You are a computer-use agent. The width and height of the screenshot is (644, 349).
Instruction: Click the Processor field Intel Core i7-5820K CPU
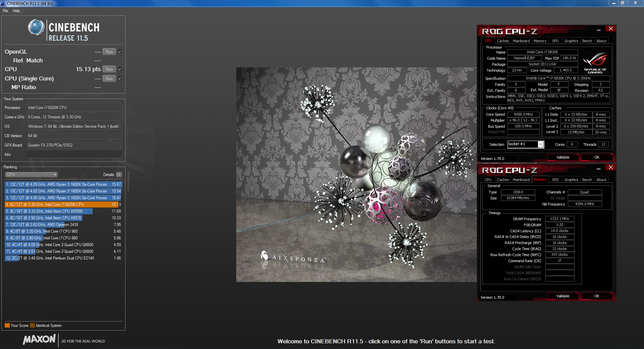click(x=74, y=108)
